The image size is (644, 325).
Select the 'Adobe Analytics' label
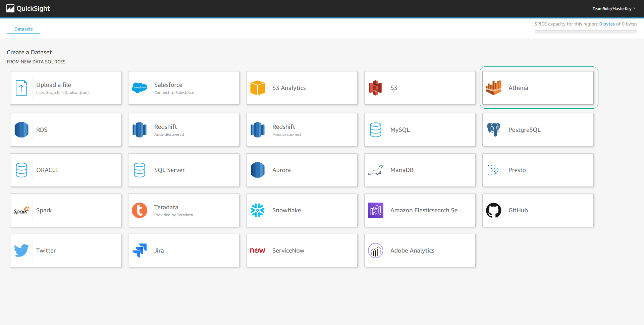(413, 251)
